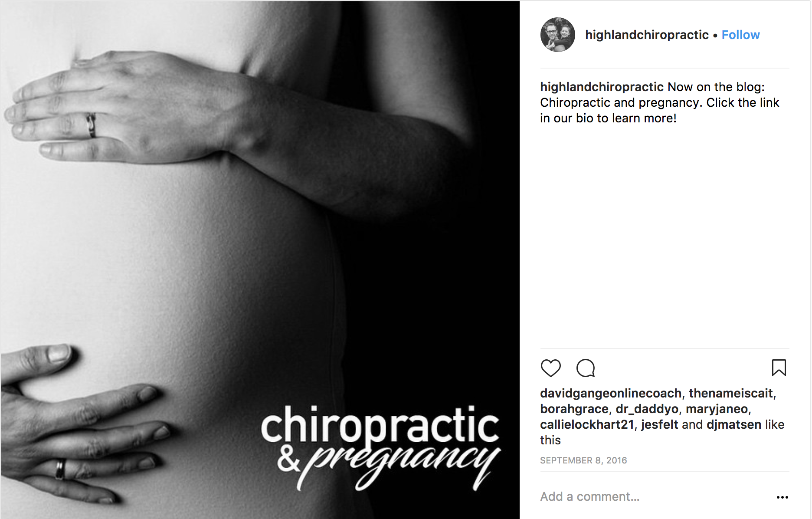Image resolution: width=812 pixels, height=519 pixels.
Task: Open highlandchiropractic name in caption
Action: click(602, 87)
